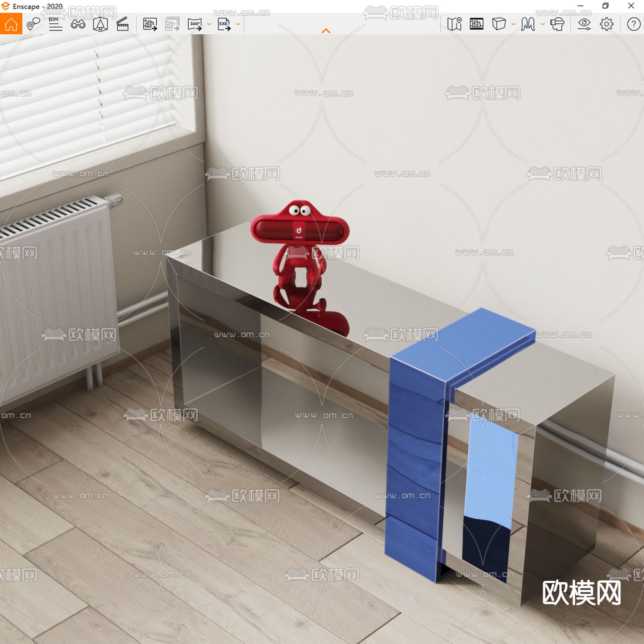
Task: Open the Video Editor clapperboard icon
Action: click(122, 24)
